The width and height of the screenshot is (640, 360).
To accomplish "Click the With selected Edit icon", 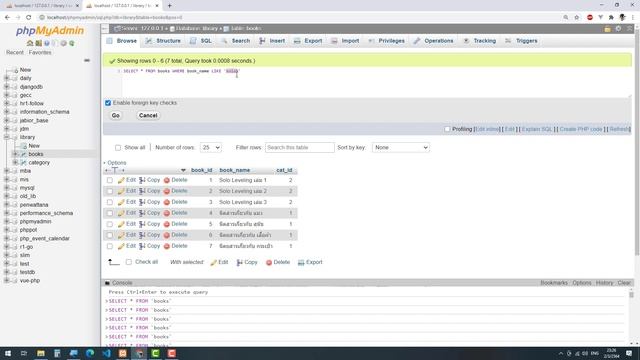I will [x=213, y=262].
